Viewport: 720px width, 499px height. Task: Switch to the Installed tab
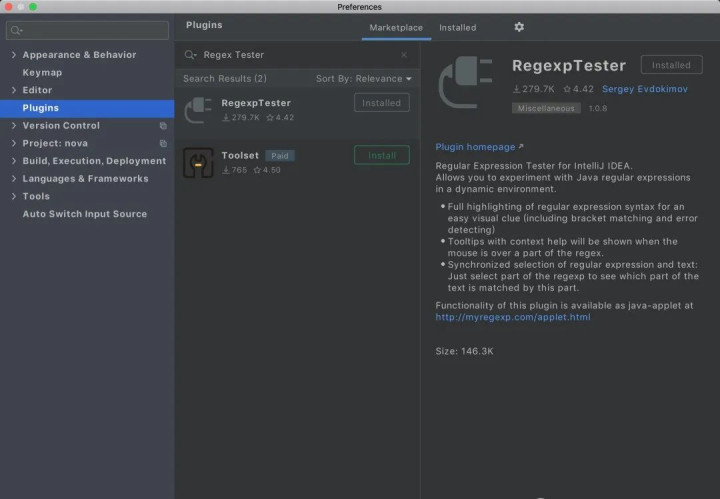[457, 27]
